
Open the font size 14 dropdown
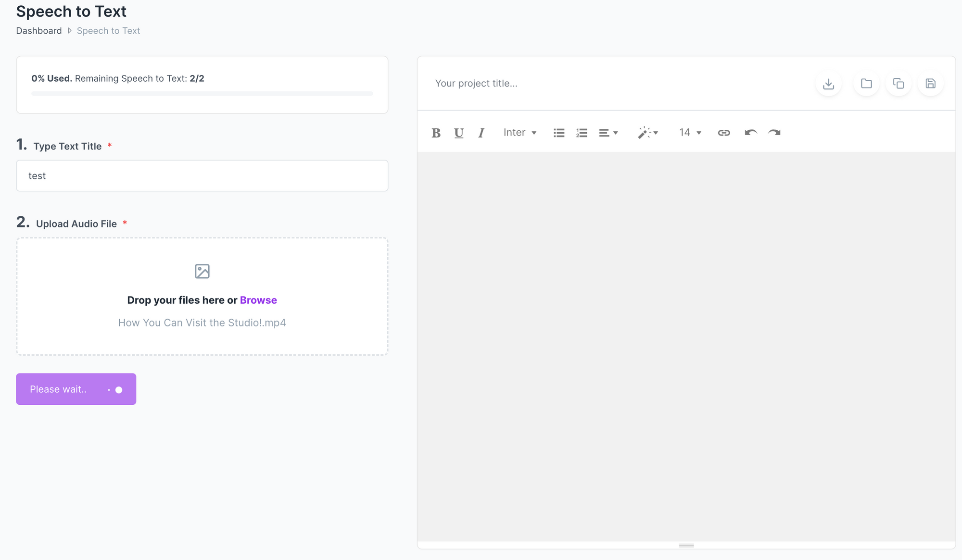coord(690,133)
